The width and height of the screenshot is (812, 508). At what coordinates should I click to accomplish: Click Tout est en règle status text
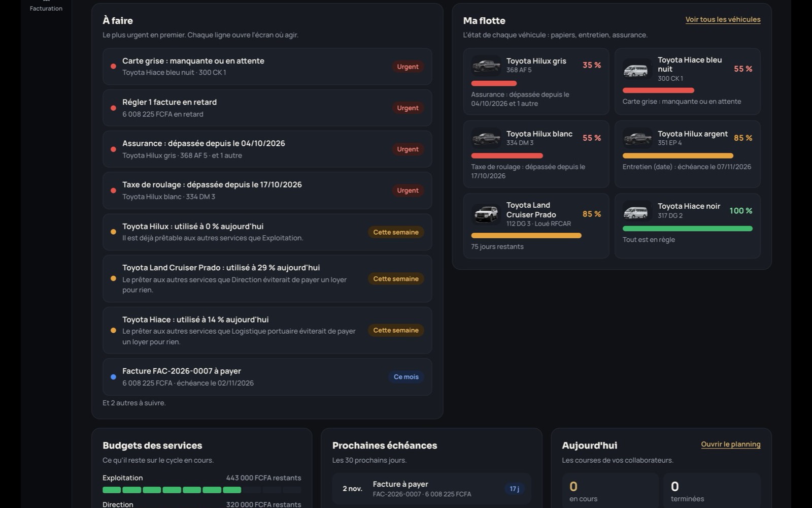pos(649,240)
